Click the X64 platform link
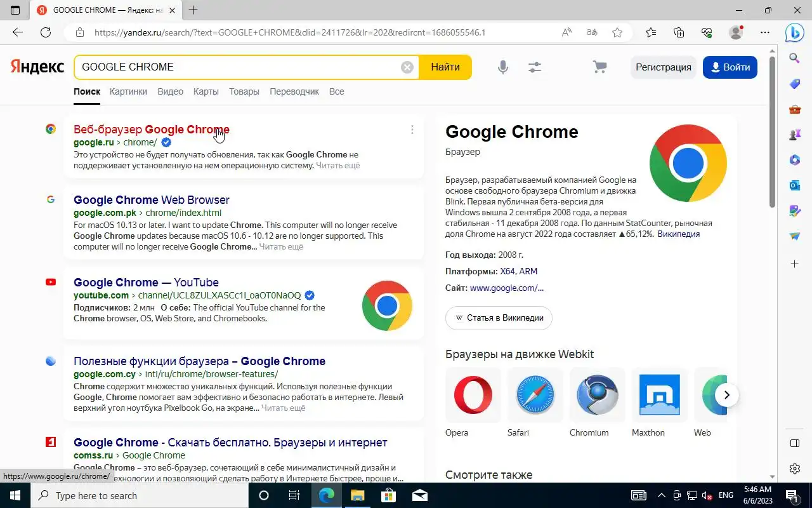Screen dimensions: 812x508 point(507,271)
